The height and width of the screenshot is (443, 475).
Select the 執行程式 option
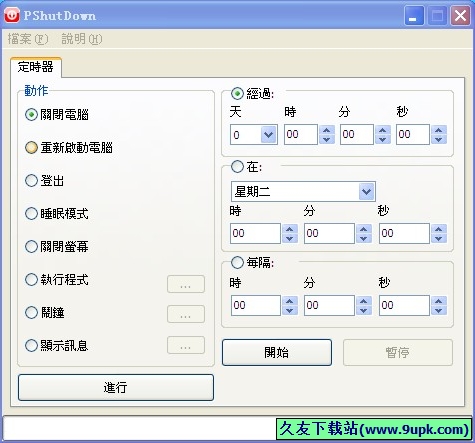(x=31, y=280)
